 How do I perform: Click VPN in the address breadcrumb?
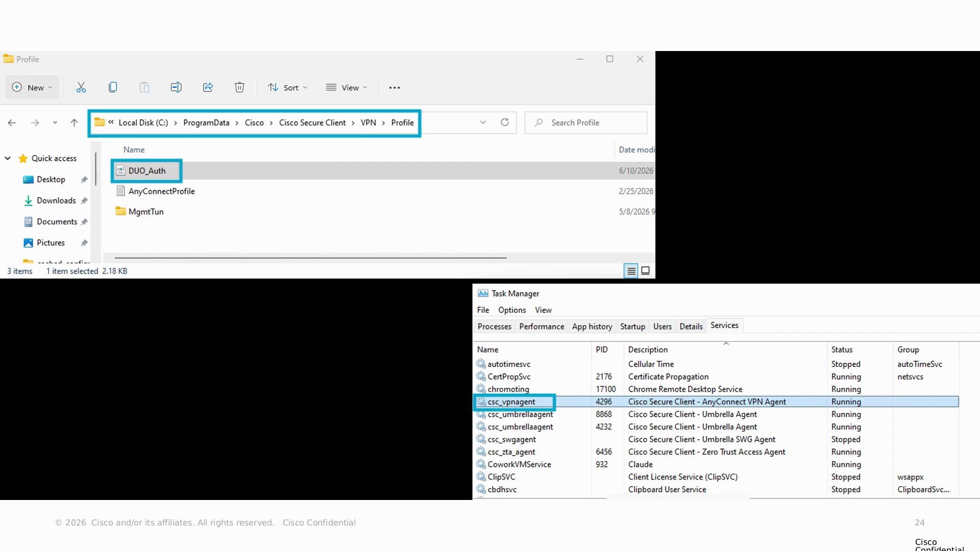[369, 122]
